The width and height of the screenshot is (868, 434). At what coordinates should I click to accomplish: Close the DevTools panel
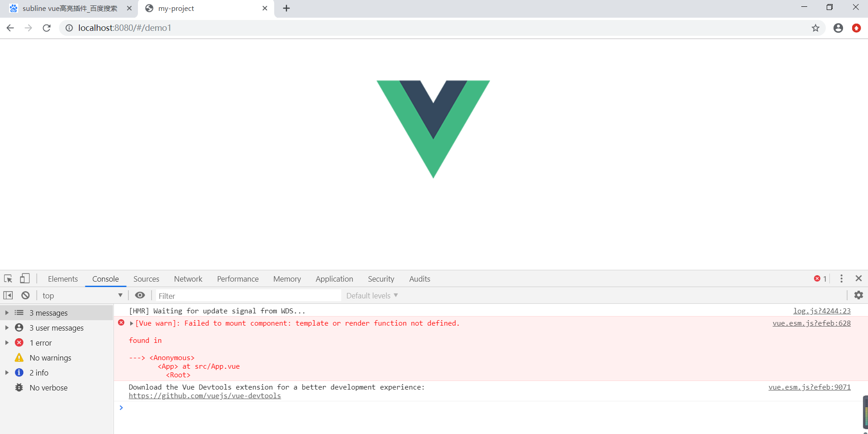coord(858,278)
